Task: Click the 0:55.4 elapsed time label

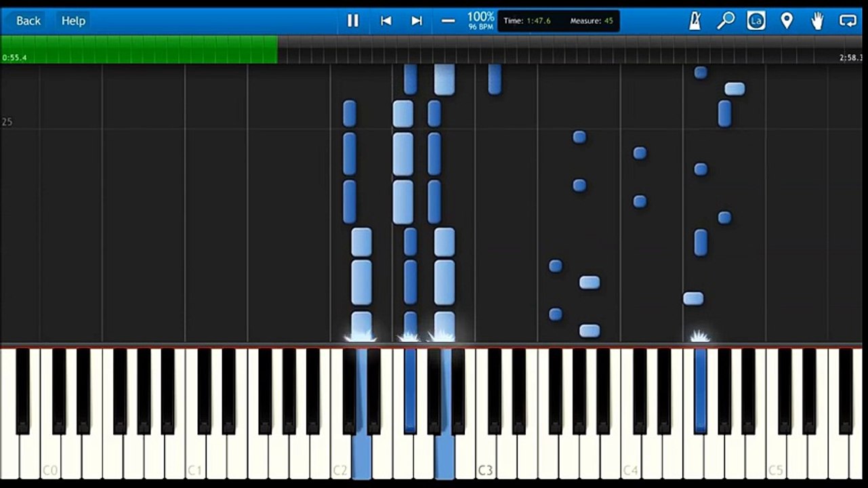Action: [x=15, y=58]
